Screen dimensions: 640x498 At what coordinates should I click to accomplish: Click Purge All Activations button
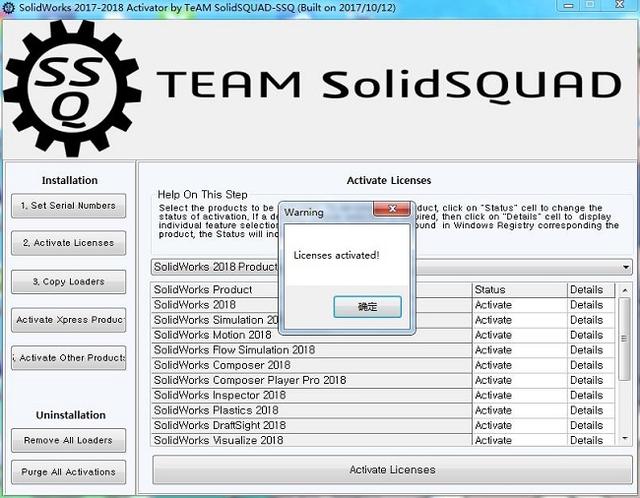pyautogui.click(x=69, y=472)
